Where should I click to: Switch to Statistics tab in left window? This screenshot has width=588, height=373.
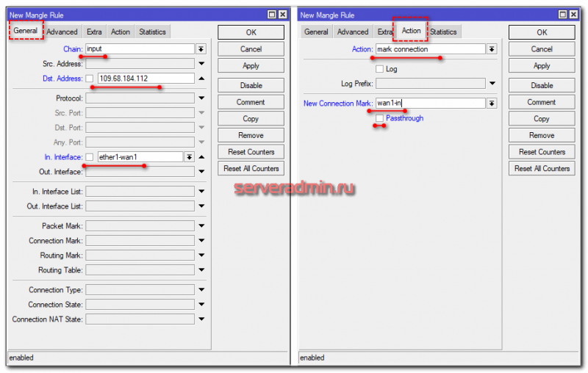point(152,32)
